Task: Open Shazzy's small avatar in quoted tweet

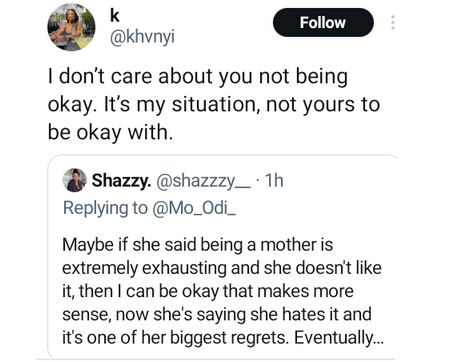Action: coord(75,180)
